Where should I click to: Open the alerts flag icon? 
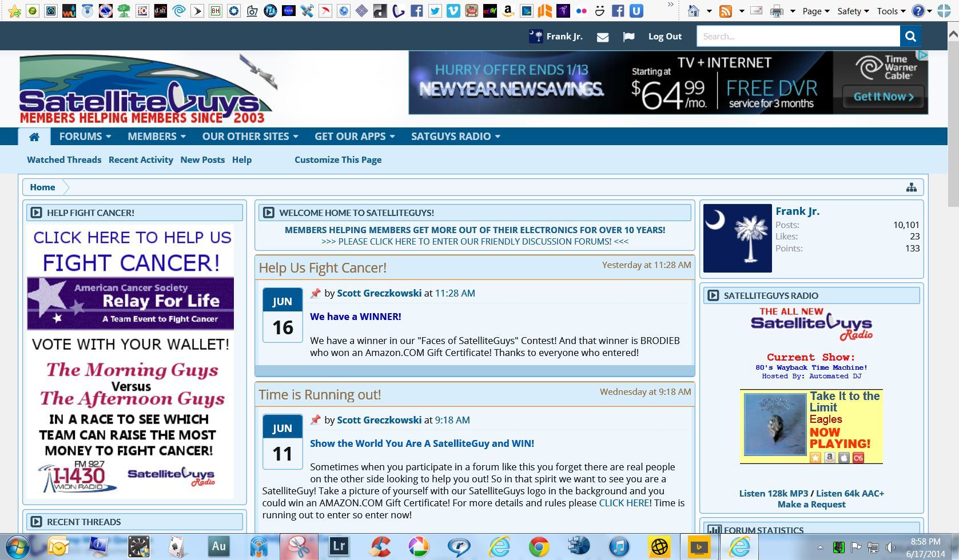628,37
